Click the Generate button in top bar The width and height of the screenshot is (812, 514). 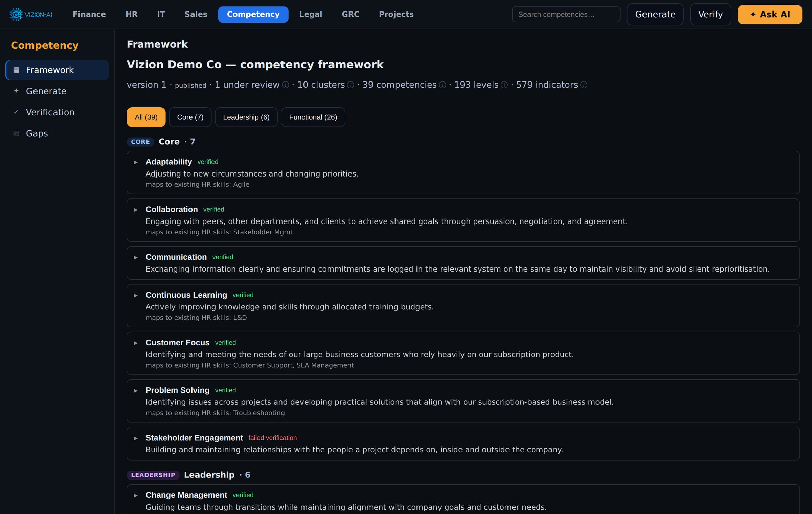click(x=655, y=14)
